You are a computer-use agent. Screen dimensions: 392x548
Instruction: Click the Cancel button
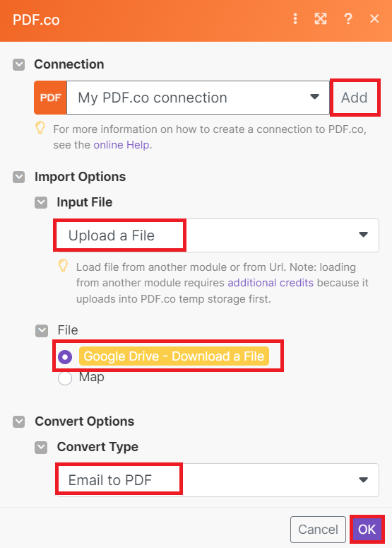pos(318,530)
